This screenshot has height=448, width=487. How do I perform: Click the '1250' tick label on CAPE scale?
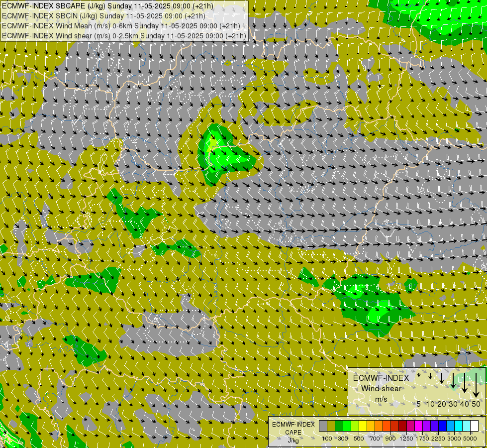tap(406, 439)
